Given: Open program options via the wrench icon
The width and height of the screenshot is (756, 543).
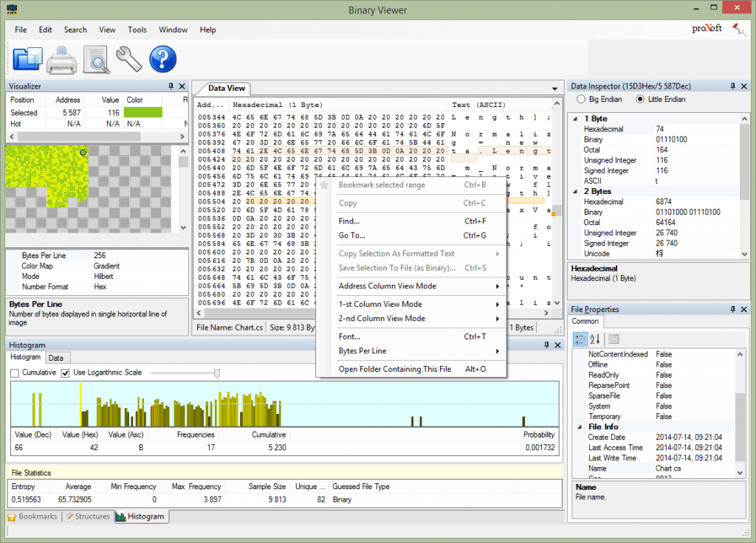Looking at the screenshot, I should [x=128, y=59].
